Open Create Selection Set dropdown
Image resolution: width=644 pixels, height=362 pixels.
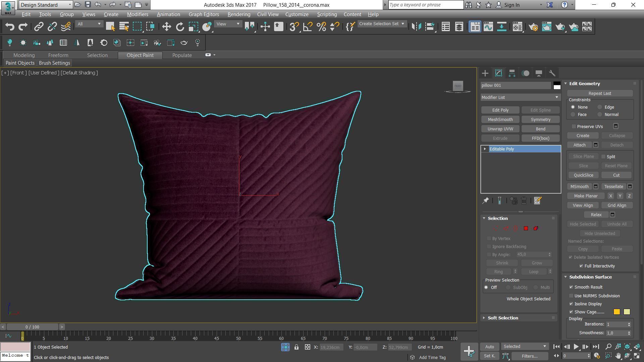[382, 24]
